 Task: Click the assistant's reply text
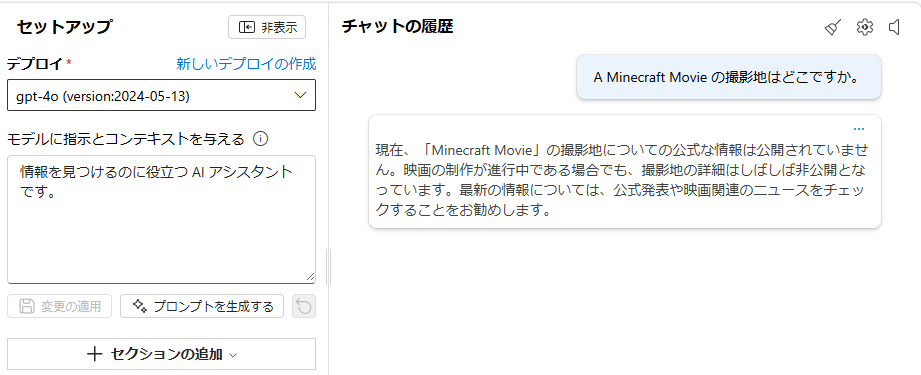coord(621,179)
